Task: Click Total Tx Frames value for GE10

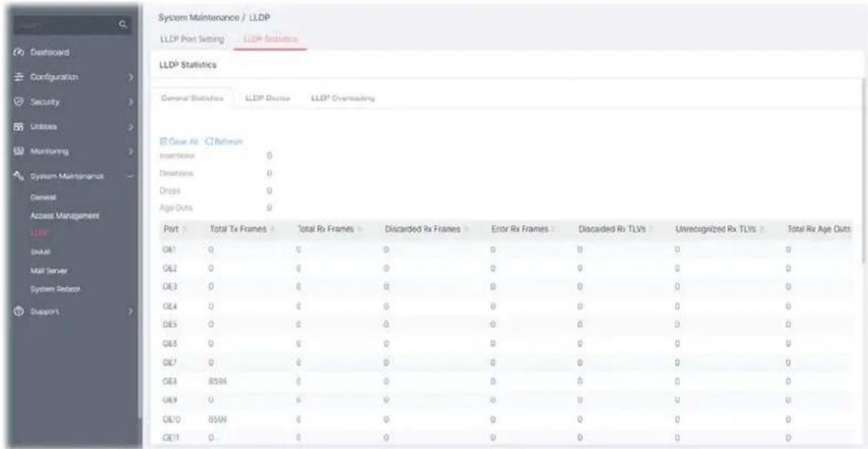Action: [x=218, y=417]
